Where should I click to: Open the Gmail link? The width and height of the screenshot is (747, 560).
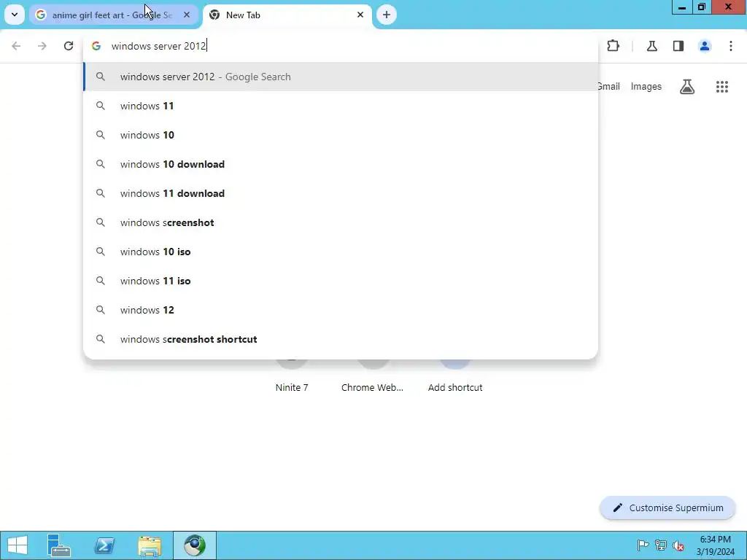pos(608,86)
